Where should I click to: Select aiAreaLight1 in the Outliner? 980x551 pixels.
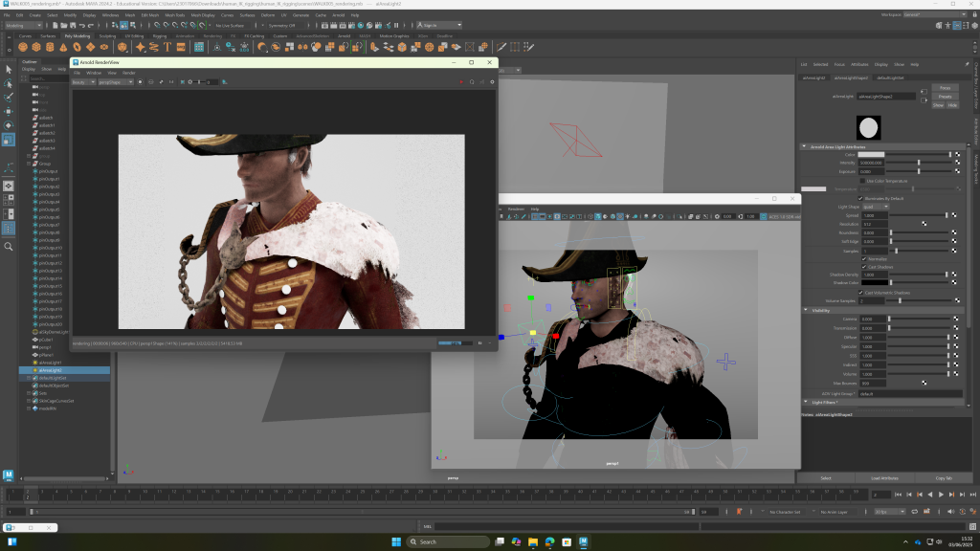(x=50, y=363)
